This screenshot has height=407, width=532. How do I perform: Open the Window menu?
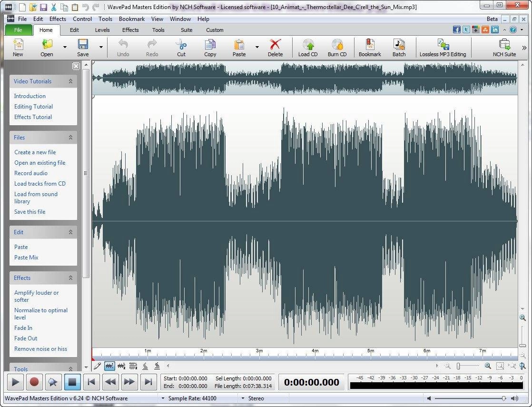(x=180, y=19)
